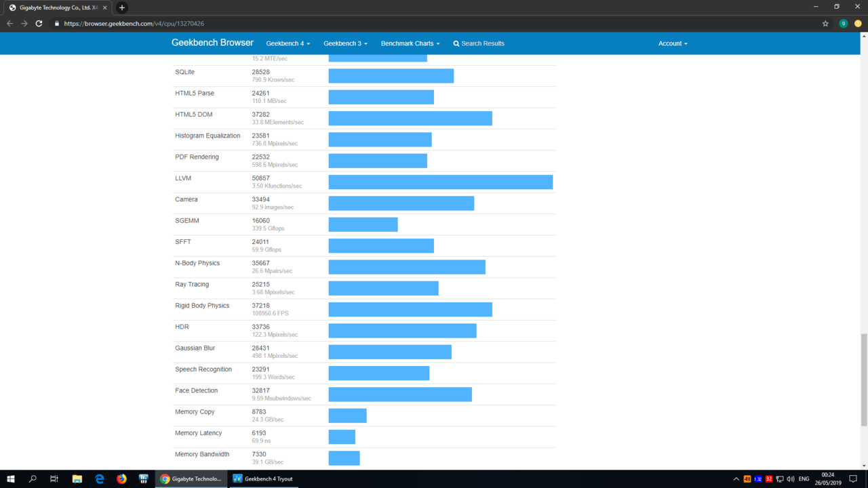Bookmark this page with the star
This screenshot has width=868, height=488.
(x=825, y=23)
